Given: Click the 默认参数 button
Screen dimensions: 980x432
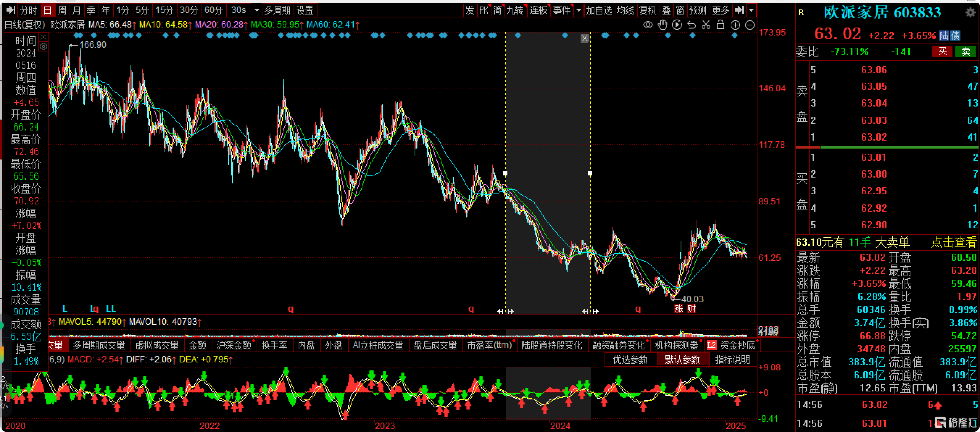Looking at the screenshot, I should coord(682,360).
